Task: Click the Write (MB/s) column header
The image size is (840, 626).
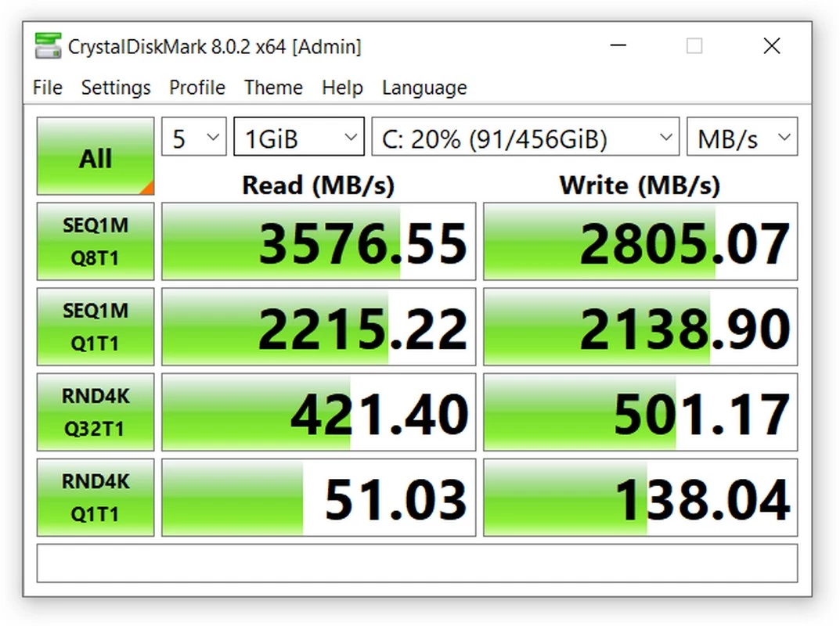Action: (x=640, y=185)
